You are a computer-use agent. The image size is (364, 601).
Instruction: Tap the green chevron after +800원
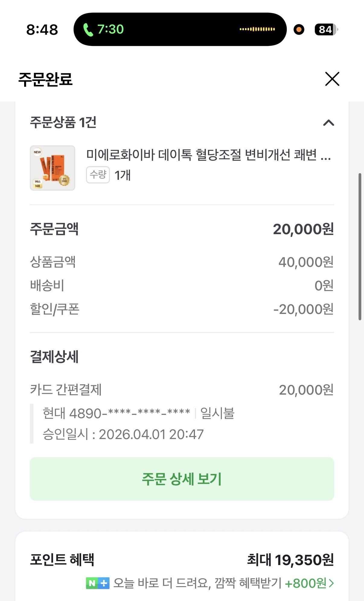pos(331,583)
